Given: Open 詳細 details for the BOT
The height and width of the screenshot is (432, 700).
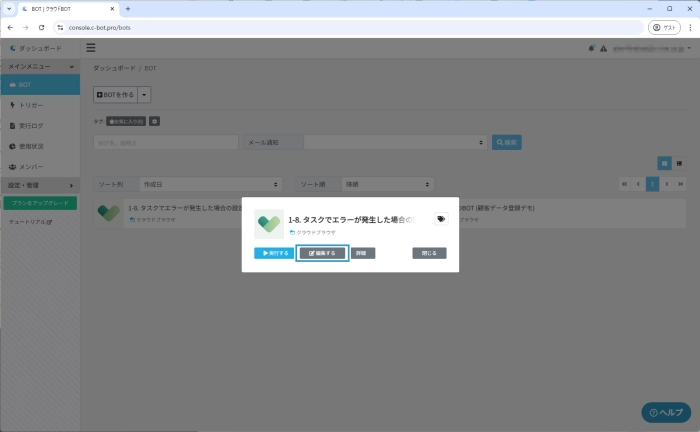Looking at the screenshot, I should (362, 253).
